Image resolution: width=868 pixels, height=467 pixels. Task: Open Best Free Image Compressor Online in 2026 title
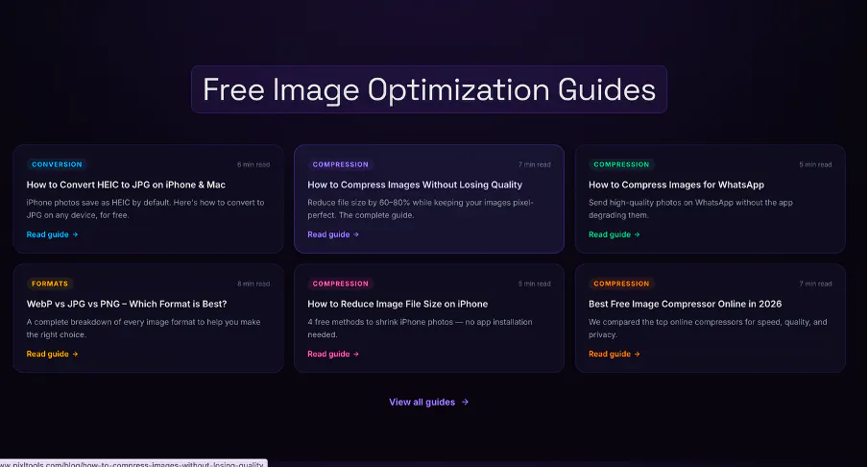[x=685, y=305]
